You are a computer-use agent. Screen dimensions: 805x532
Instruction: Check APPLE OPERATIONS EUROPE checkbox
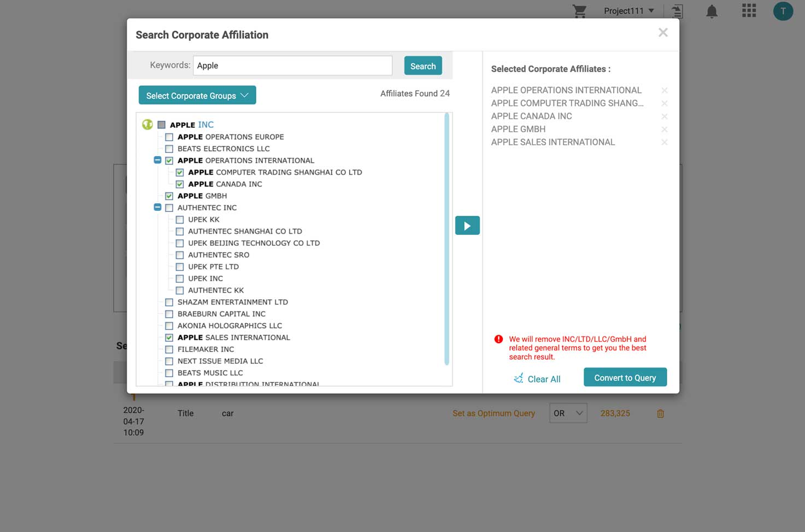[169, 137]
